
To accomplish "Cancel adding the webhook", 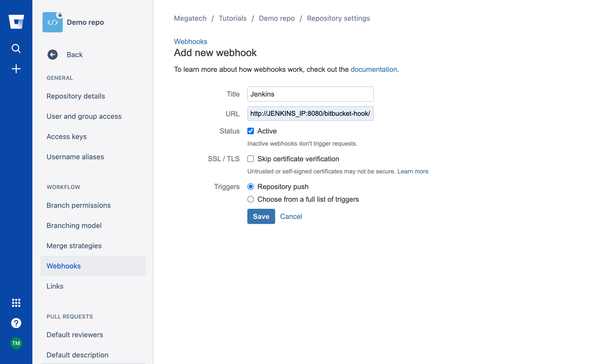I will (291, 216).
